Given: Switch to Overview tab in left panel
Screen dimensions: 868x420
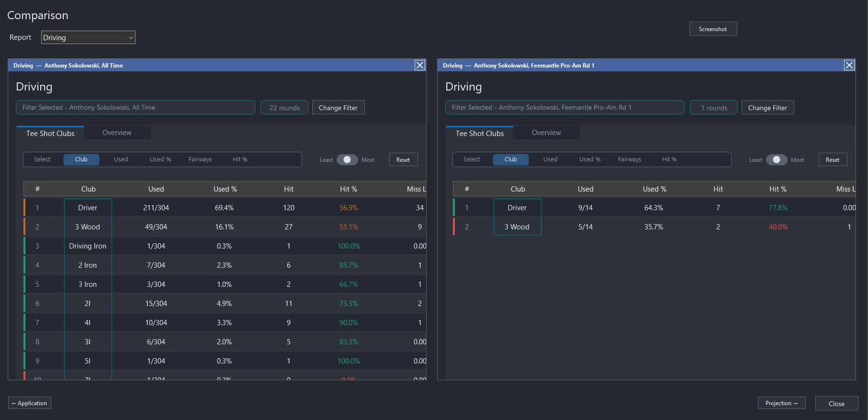Looking at the screenshot, I should [117, 133].
